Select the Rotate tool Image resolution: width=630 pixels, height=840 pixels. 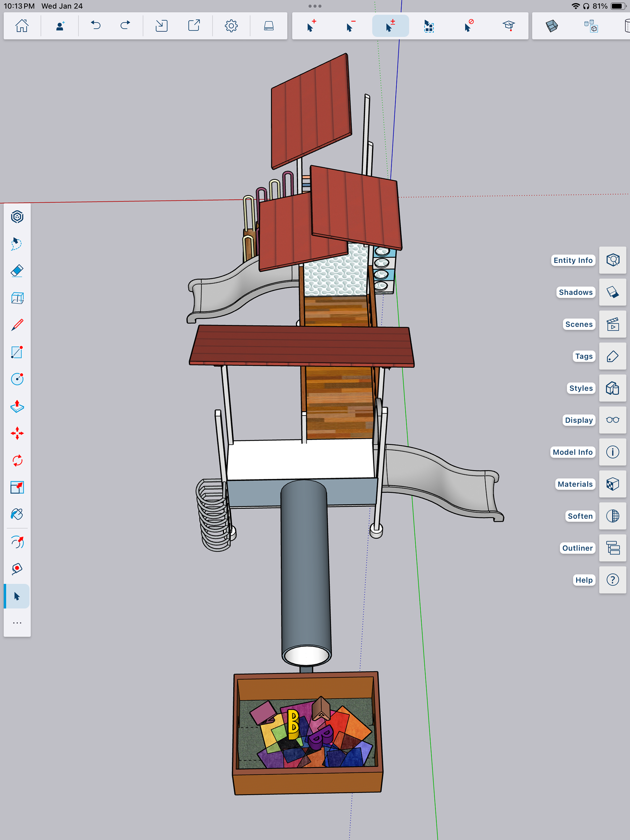click(x=17, y=461)
